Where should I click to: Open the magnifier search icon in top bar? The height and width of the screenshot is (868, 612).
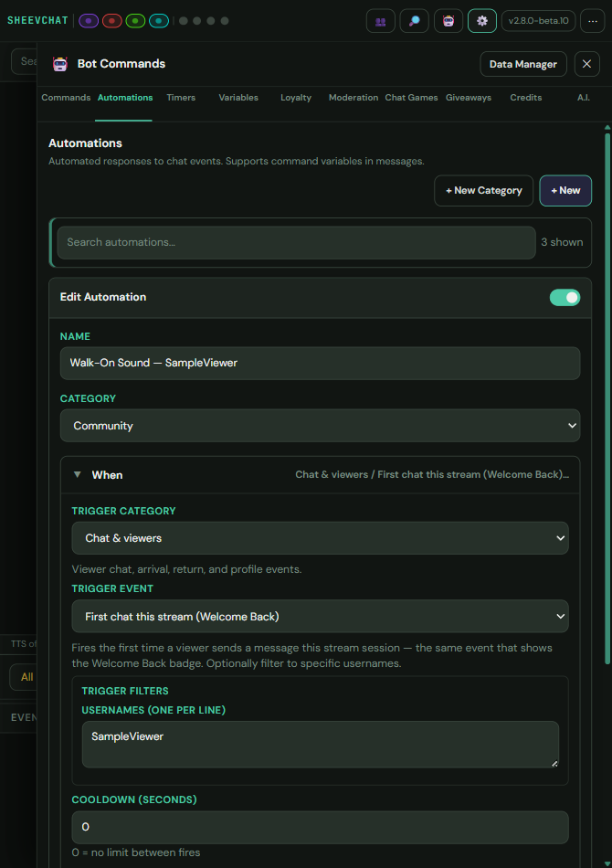415,21
